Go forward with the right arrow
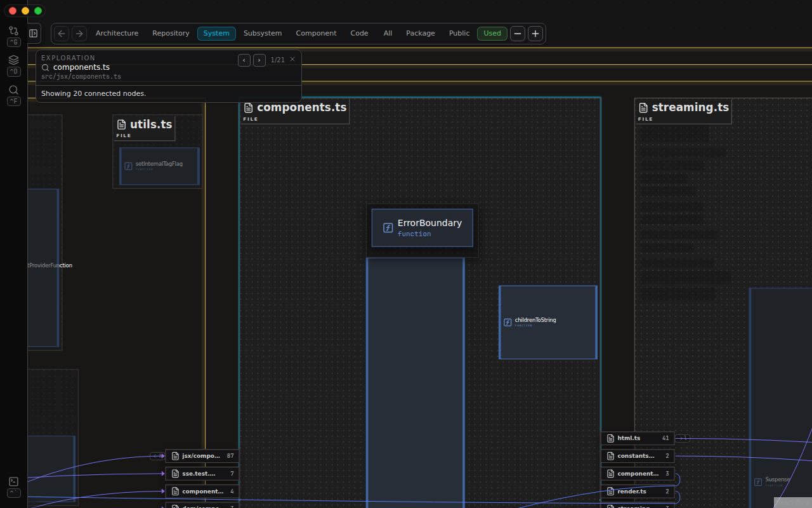 79,33
